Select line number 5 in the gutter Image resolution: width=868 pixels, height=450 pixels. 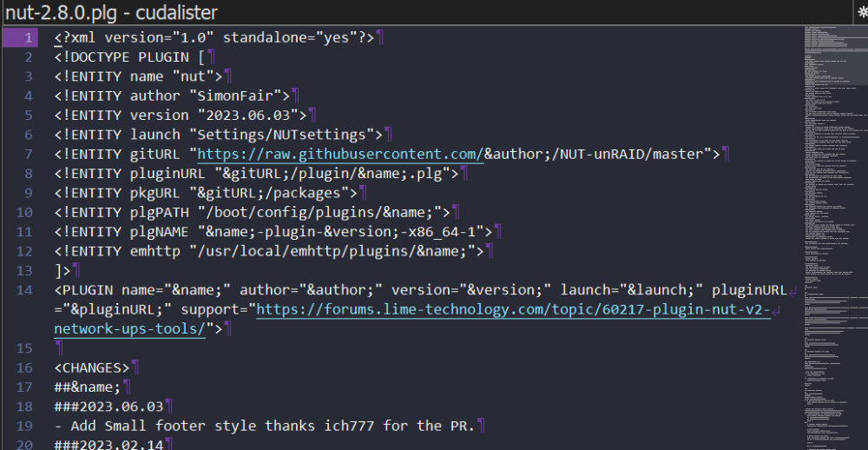[x=29, y=116]
